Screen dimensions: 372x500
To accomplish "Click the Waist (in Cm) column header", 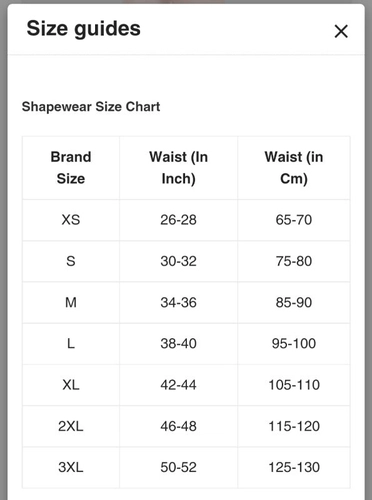I will coord(294,168).
